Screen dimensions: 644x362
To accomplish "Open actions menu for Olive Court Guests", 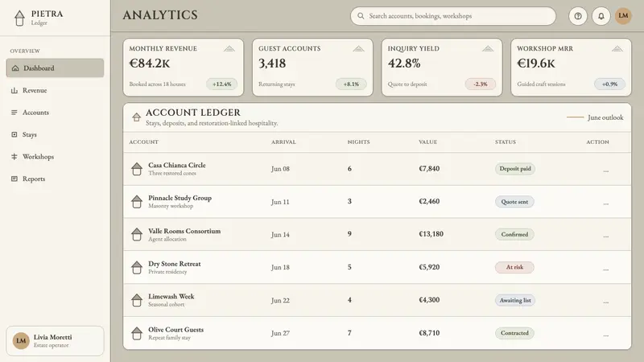I will (606, 335).
